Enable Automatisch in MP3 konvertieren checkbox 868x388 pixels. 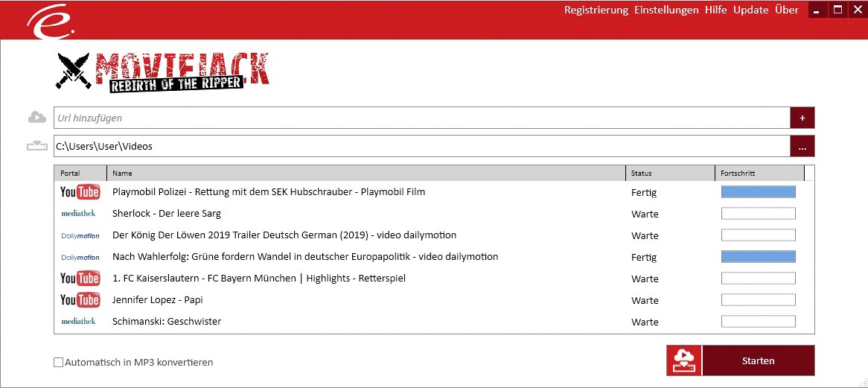tap(58, 363)
